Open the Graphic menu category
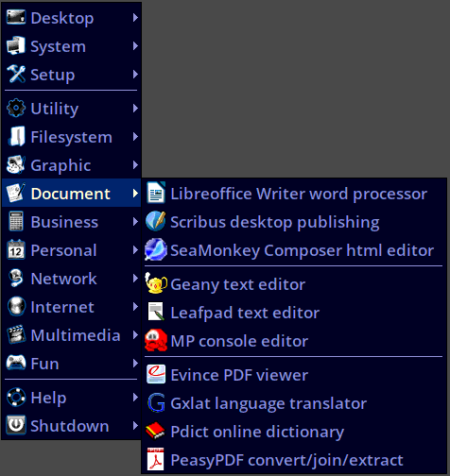450x476 pixels. pos(71,165)
